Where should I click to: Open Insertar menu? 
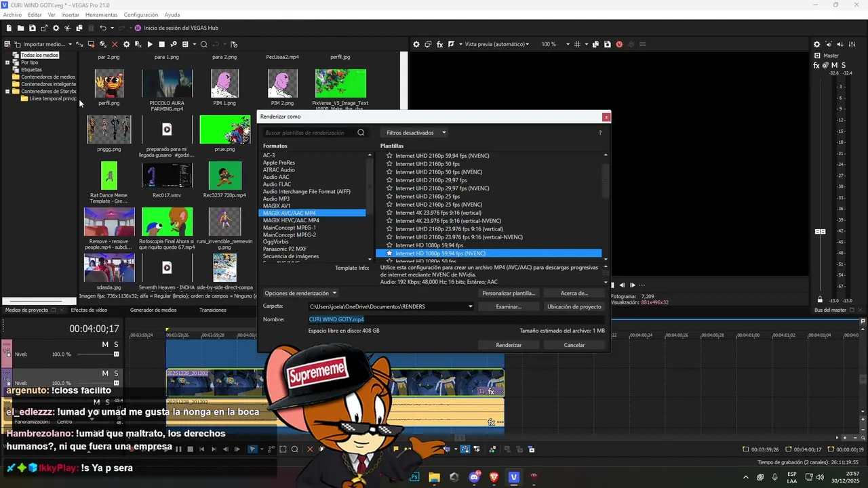coord(70,15)
